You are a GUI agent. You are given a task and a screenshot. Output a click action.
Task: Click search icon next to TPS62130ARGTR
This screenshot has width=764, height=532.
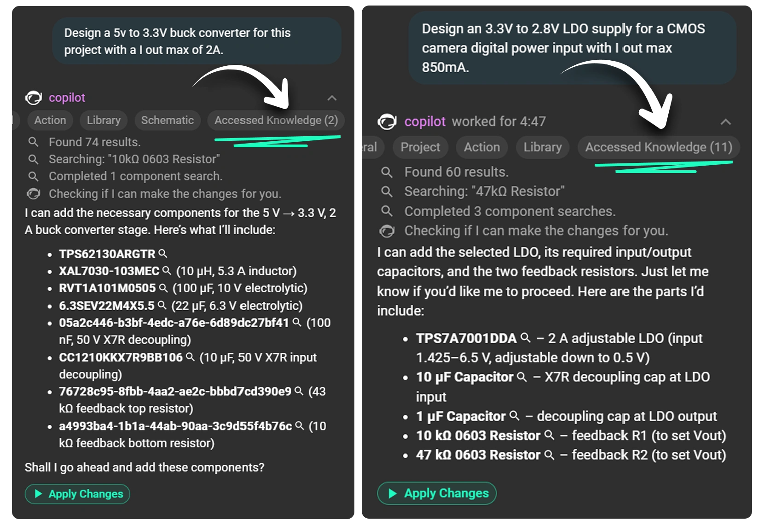coord(163,253)
